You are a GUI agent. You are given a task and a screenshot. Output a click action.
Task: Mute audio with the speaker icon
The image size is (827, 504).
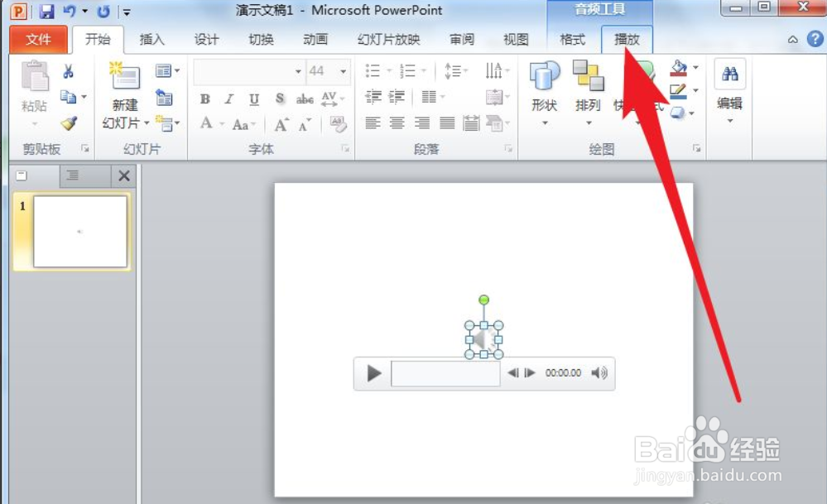[599, 372]
